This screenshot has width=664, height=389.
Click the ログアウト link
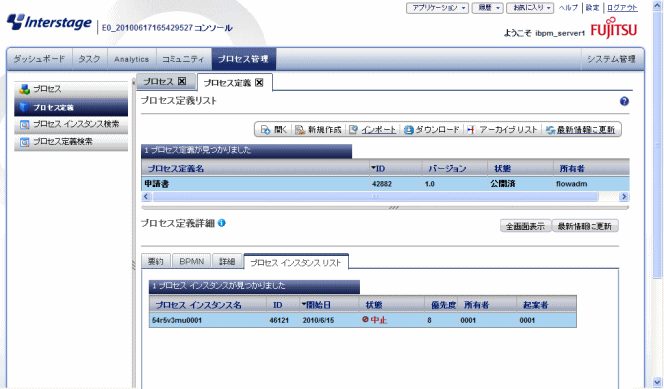[x=622, y=8]
